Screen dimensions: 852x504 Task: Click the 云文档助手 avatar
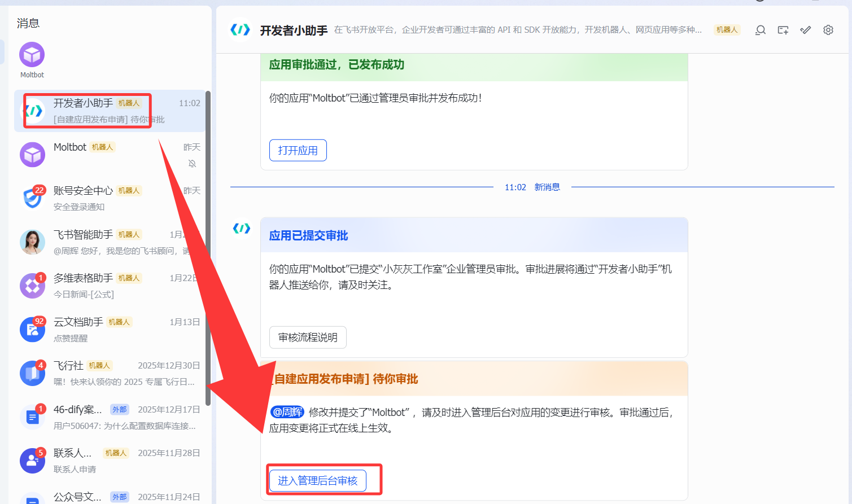32,330
